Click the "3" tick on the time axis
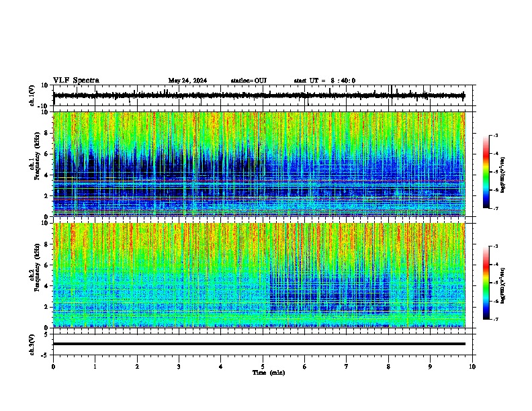 [x=179, y=367]
